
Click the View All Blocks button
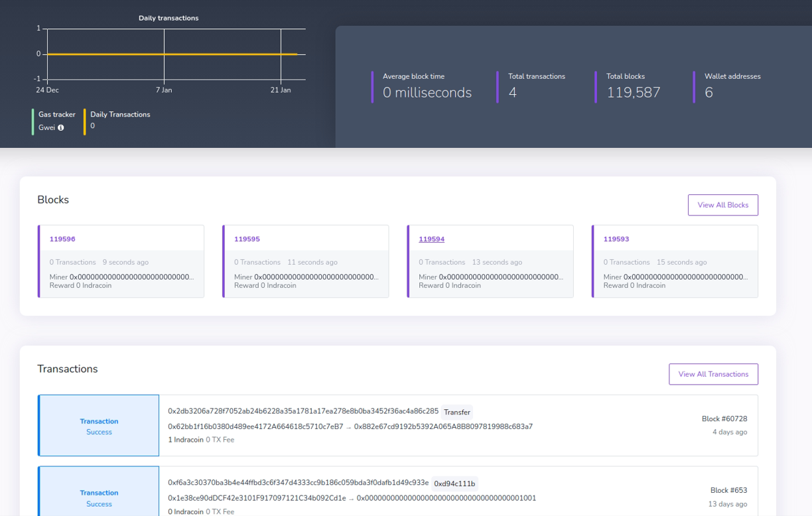pyautogui.click(x=722, y=204)
